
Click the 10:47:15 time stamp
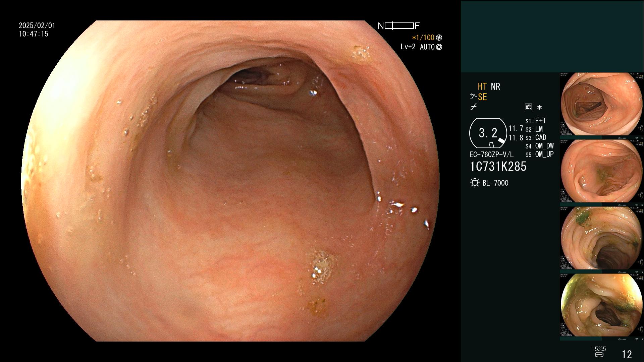pyautogui.click(x=34, y=34)
